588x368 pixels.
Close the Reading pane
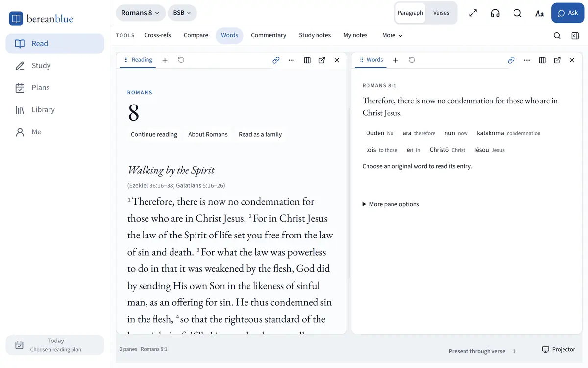click(337, 60)
